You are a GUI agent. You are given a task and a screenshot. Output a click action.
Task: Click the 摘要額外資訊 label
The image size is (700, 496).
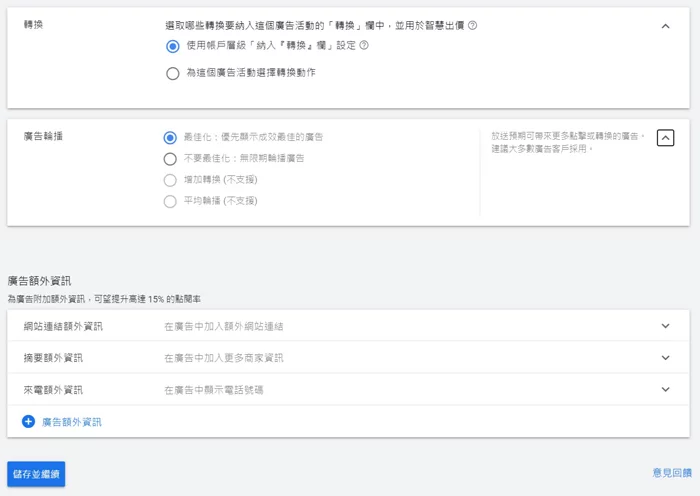53,358
